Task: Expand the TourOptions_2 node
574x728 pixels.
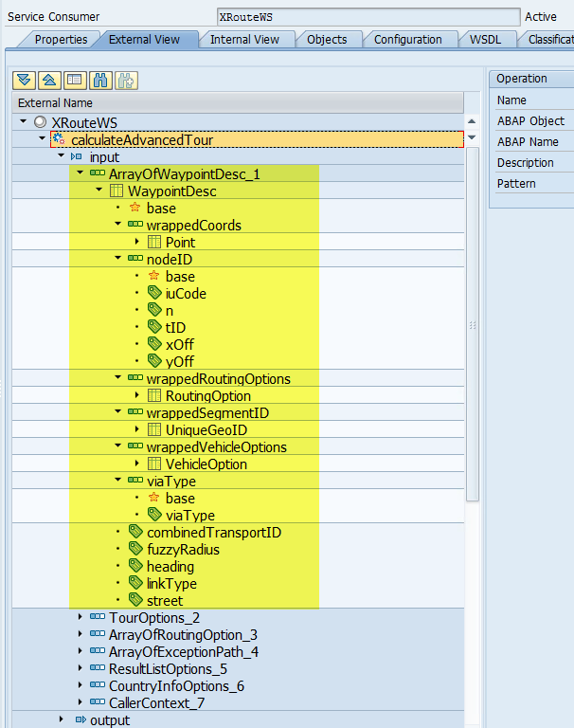Action: [x=81, y=617]
